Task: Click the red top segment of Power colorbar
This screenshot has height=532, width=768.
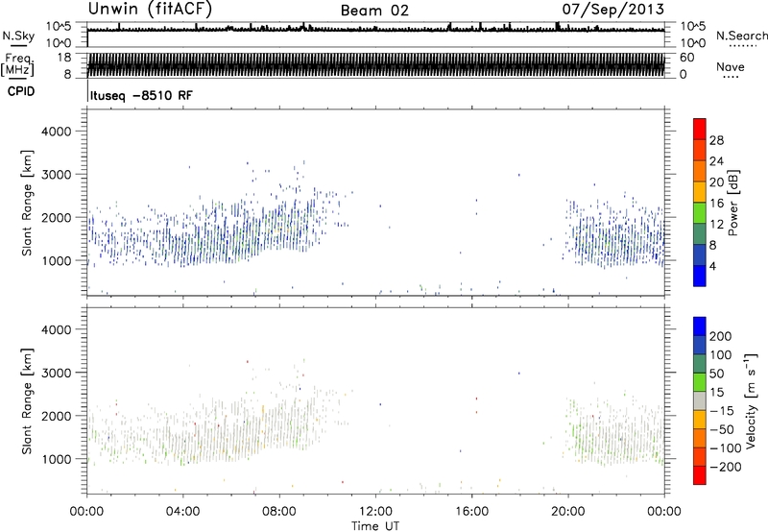Action: click(700, 129)
